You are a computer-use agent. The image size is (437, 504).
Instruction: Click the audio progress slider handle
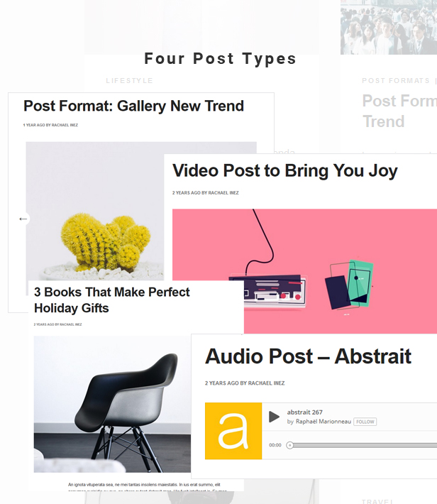point(290,445)
